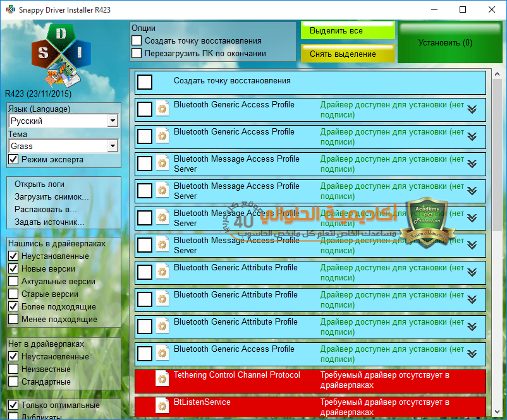507x420 pixels.
Task: Click the SDI hexagon logo
Action: coord(61,56)
